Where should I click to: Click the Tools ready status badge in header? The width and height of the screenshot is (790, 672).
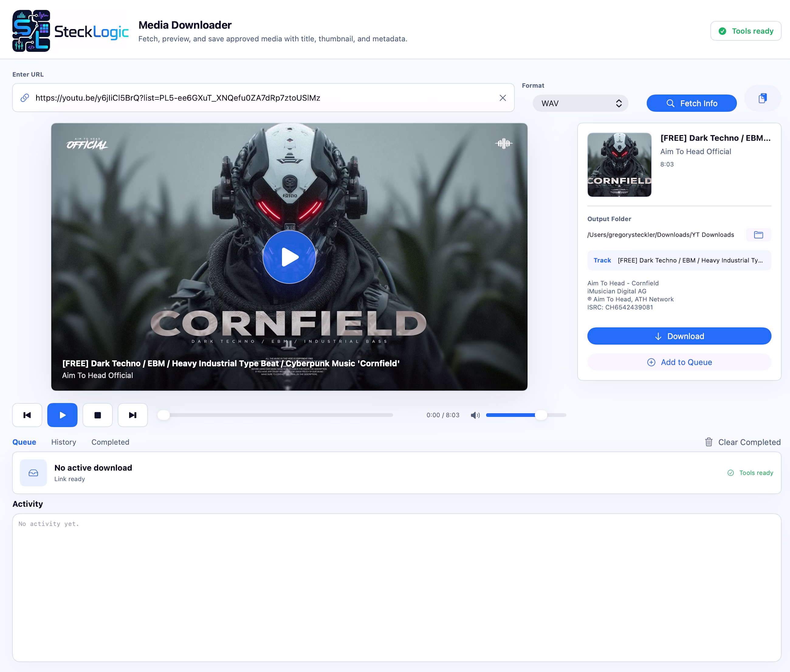[746, 31]
